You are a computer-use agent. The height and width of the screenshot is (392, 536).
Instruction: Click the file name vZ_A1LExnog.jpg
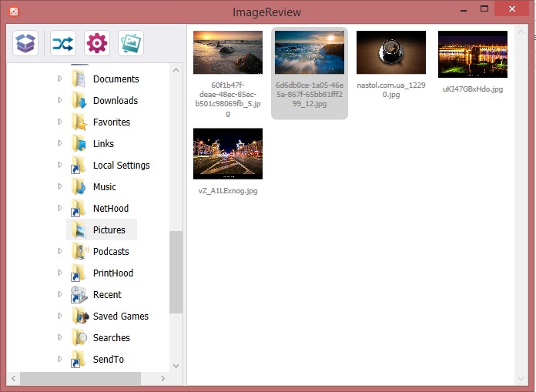(x=228, y=191)
